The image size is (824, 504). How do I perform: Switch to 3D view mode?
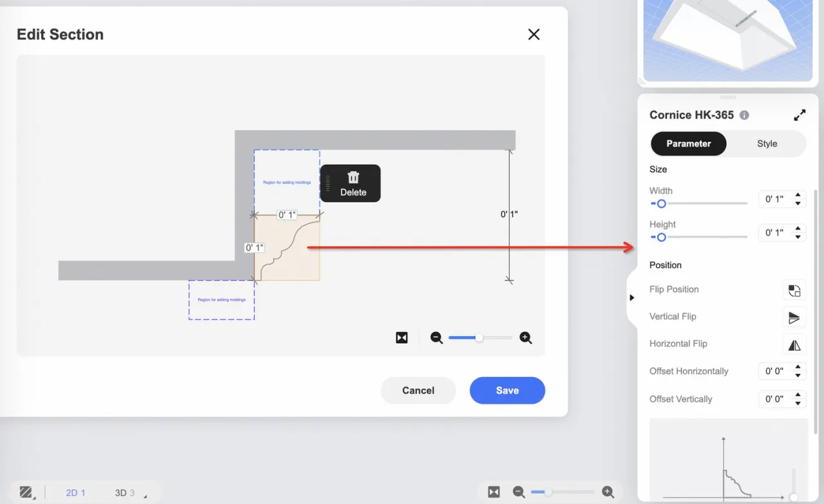124,493
